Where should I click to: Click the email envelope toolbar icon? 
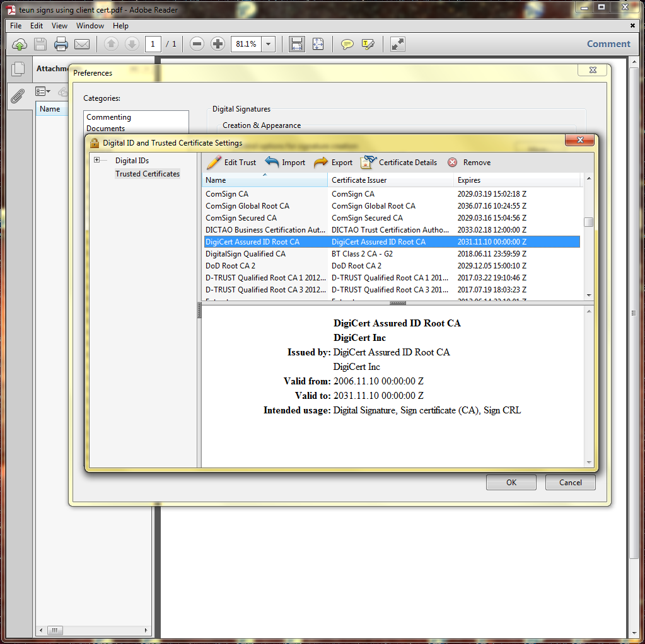tap(82, 44)
